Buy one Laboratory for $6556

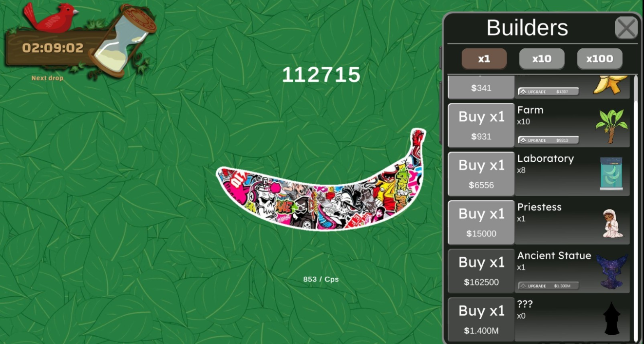[481, 174]
